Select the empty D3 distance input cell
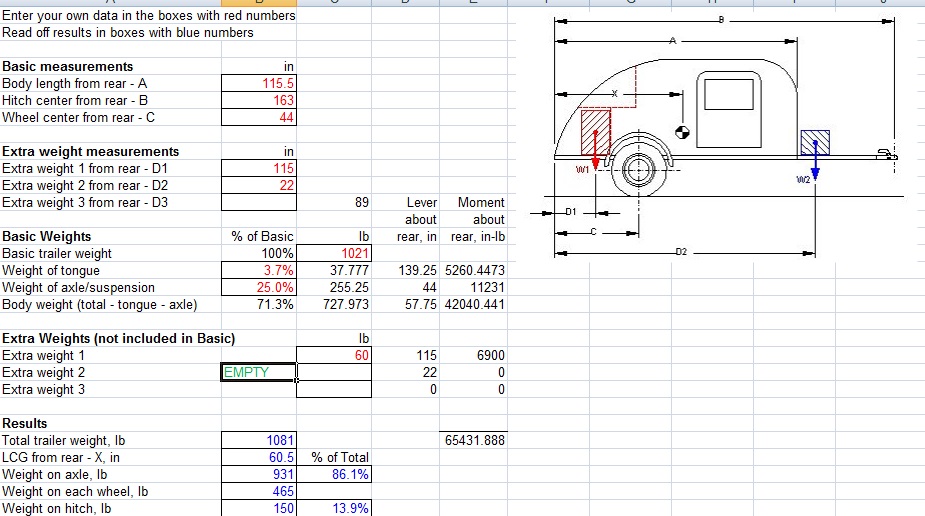 click(x=259, y=202)
